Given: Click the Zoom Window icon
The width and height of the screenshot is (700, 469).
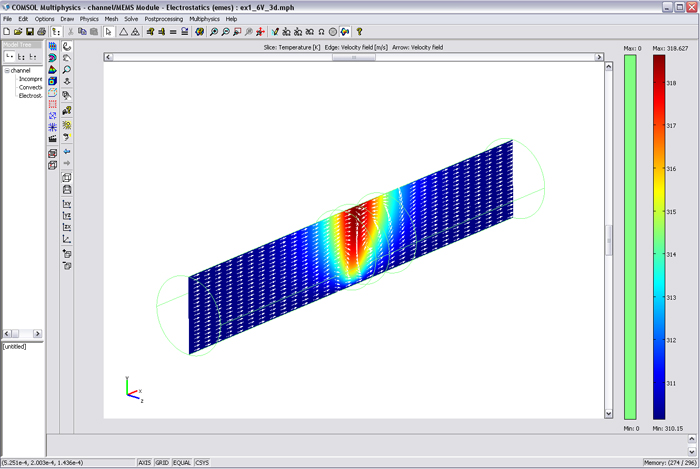Looking at the screenshot, I should [237, 32].
